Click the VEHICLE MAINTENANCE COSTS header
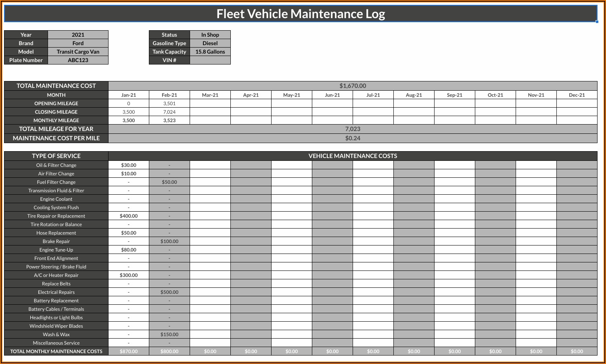 click(353, 156)
